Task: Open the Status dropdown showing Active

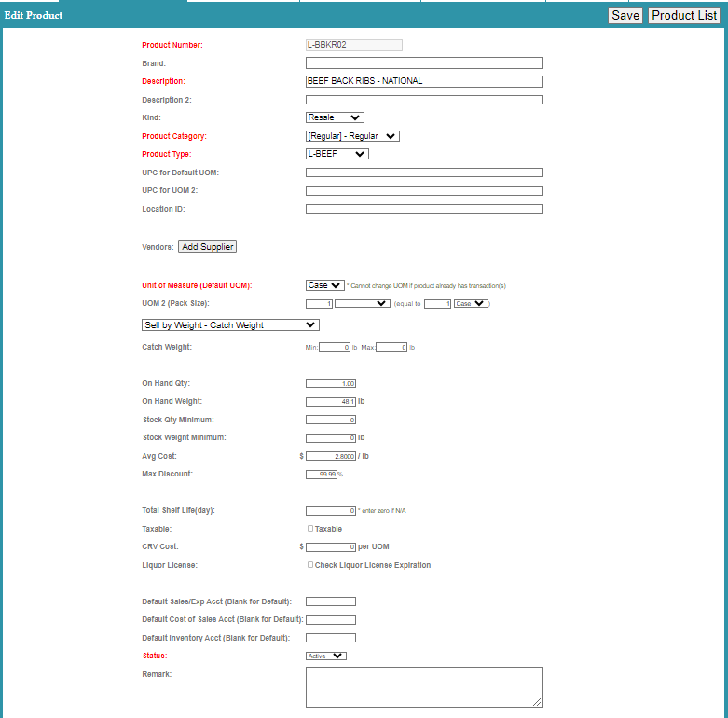Action: coord(325,656)
